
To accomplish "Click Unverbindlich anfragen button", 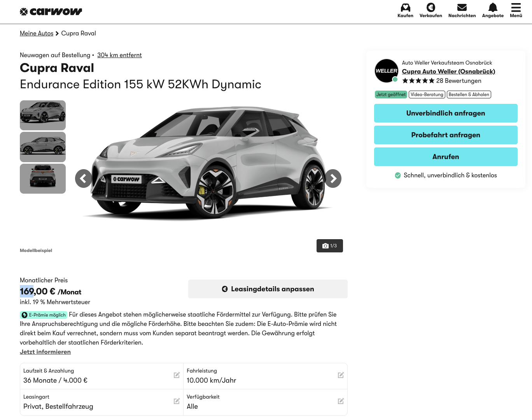I will click(446, 113).
